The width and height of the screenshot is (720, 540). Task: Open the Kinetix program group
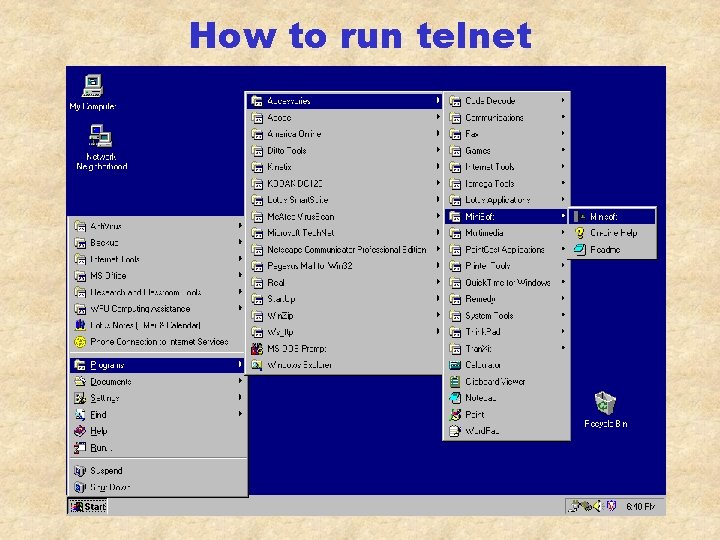(344, 167)
